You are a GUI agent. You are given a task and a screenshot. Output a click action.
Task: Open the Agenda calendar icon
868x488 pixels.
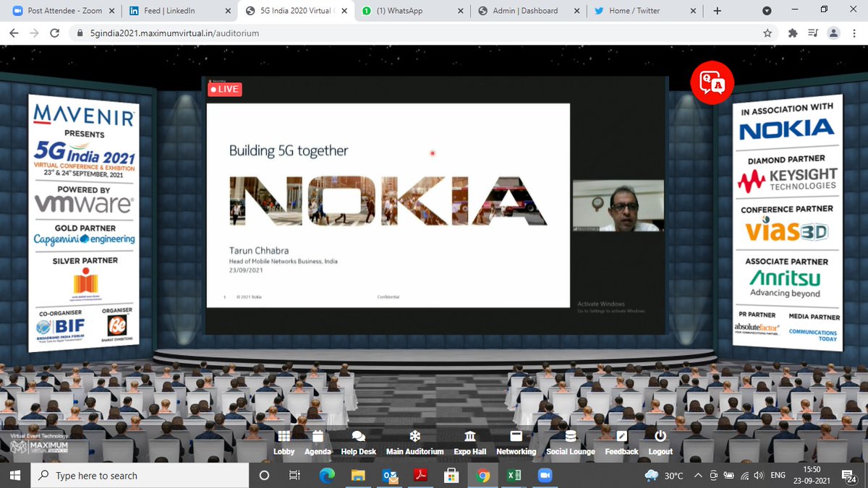point(318,437)
